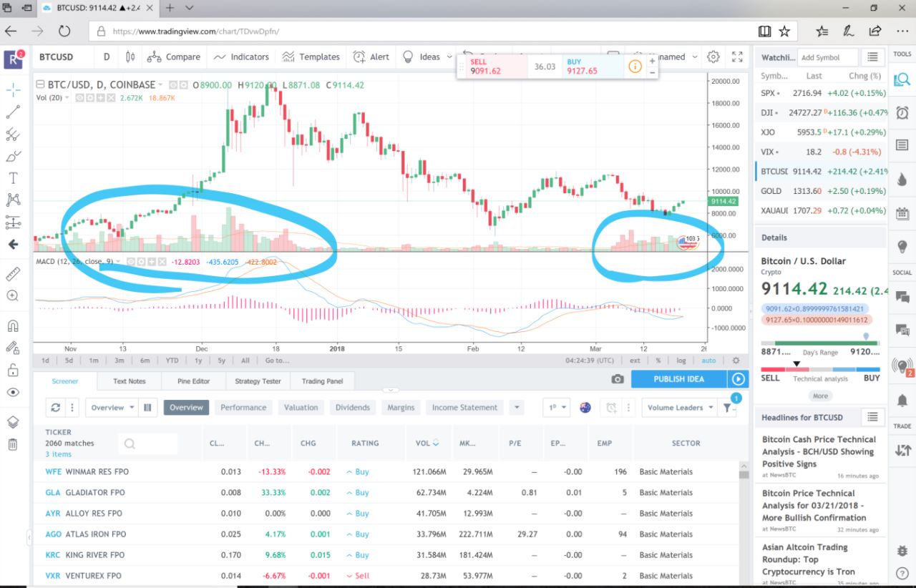Image resolution: width=916 pixels, height=588 pixels.
Task: Select the Screener tab
Action: (x=64, y=381)
